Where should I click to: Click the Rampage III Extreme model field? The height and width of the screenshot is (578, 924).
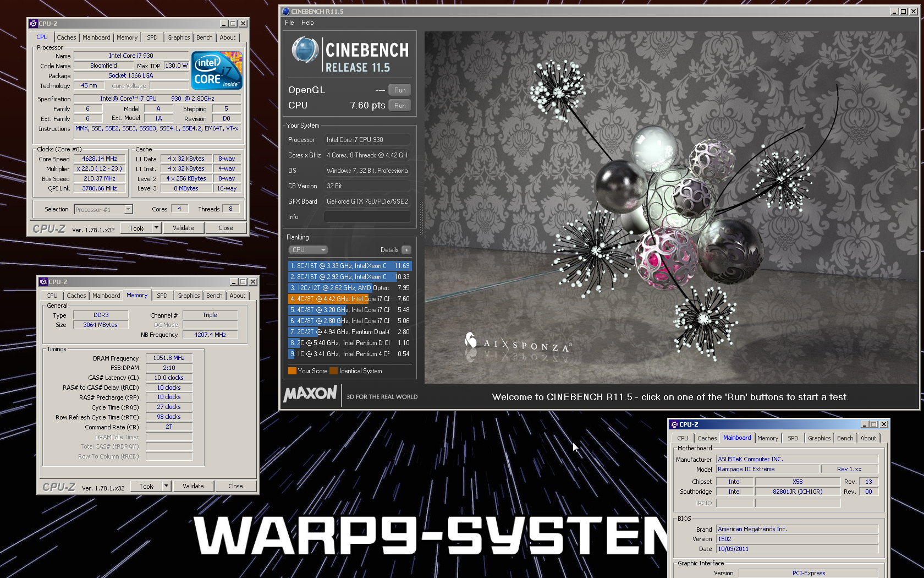coord(767,469)
